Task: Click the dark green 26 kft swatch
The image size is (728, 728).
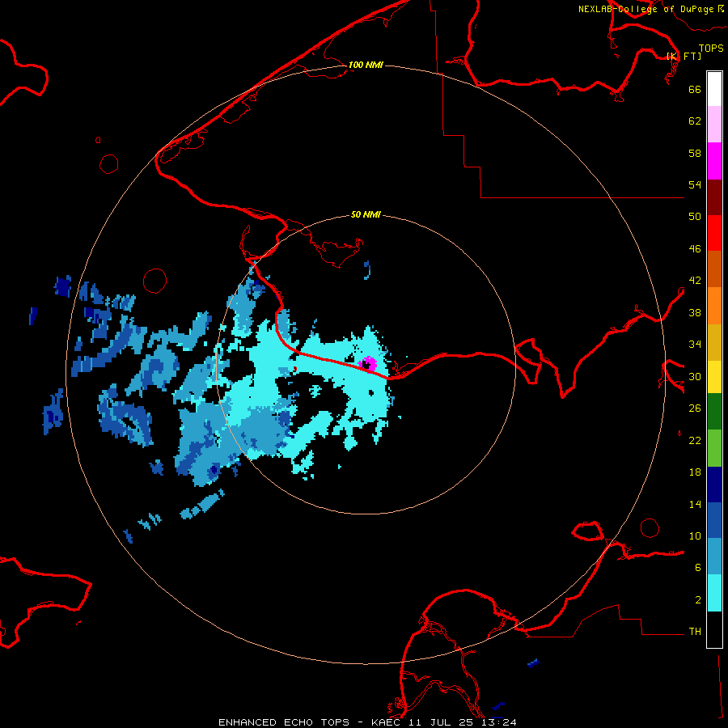Action: tap(714, 411)
